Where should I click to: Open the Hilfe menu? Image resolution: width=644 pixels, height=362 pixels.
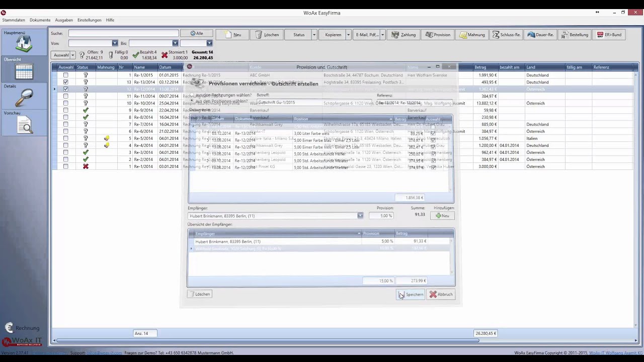click(x=110, y=20)
